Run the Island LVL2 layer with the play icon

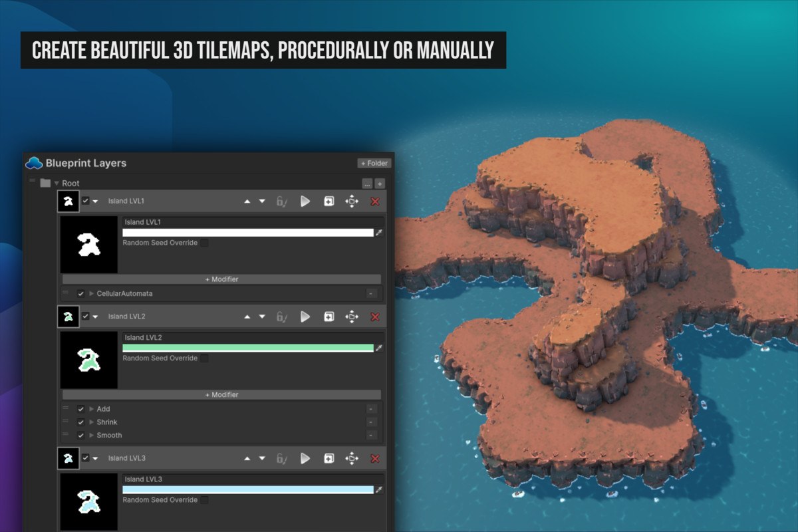pyautogui.click(x=305, y=317)
